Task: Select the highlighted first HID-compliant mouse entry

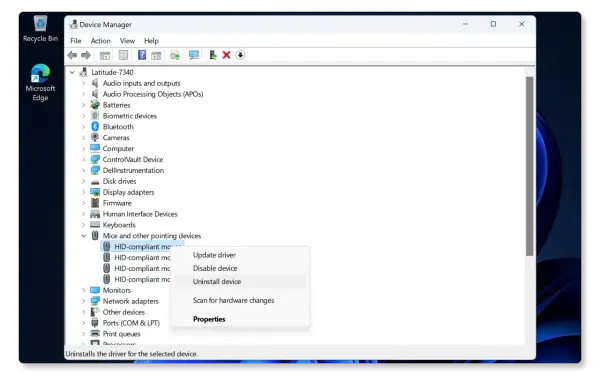Action: click(x=142, y=246)
